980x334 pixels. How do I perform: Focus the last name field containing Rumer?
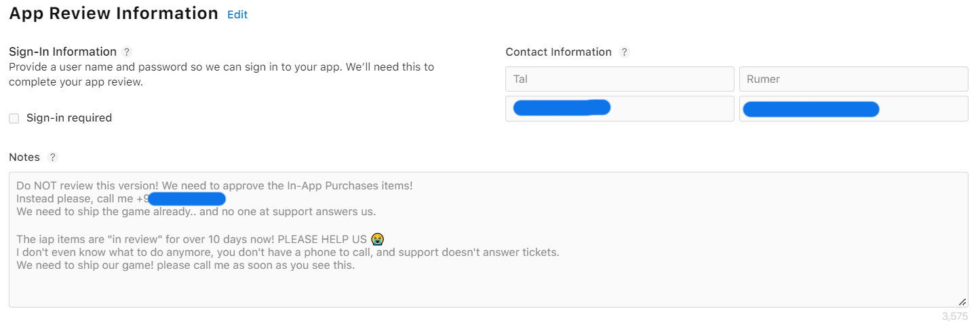[x=853, y=79]
